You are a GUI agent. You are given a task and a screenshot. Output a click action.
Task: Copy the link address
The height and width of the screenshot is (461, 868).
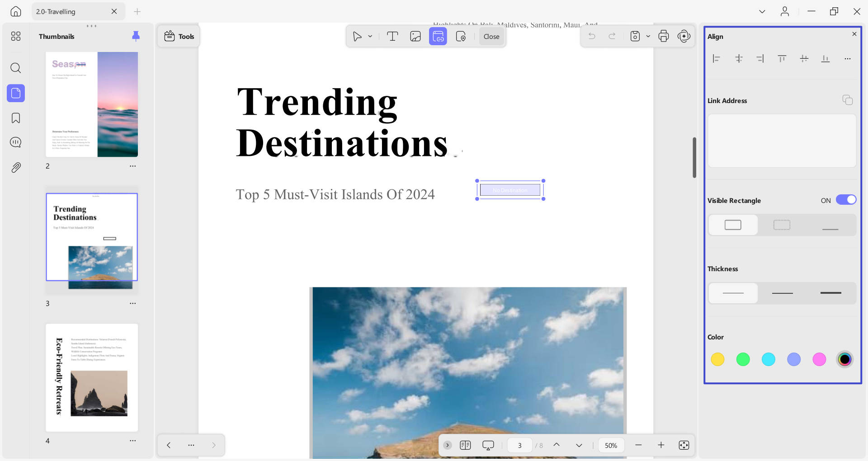[848, 100]
